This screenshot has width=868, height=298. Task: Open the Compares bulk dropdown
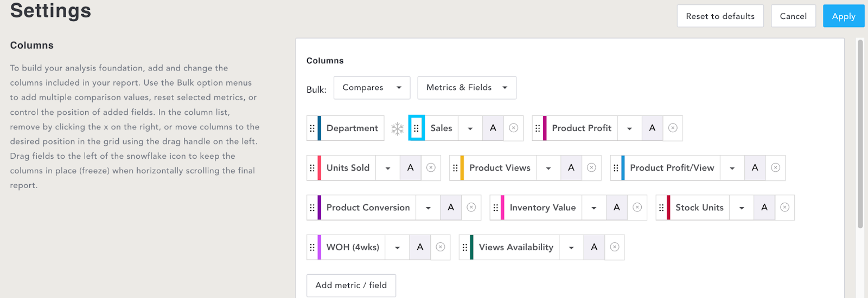point(372,88)
